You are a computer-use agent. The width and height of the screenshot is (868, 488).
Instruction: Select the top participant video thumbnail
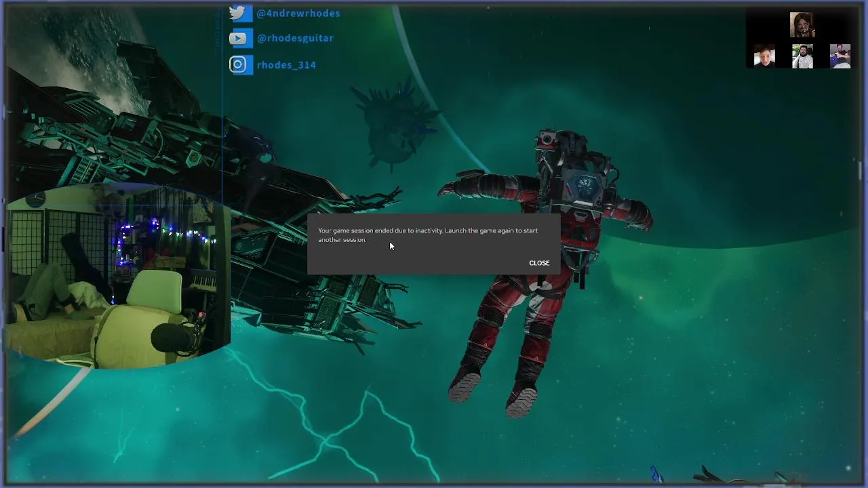point(802,25)
